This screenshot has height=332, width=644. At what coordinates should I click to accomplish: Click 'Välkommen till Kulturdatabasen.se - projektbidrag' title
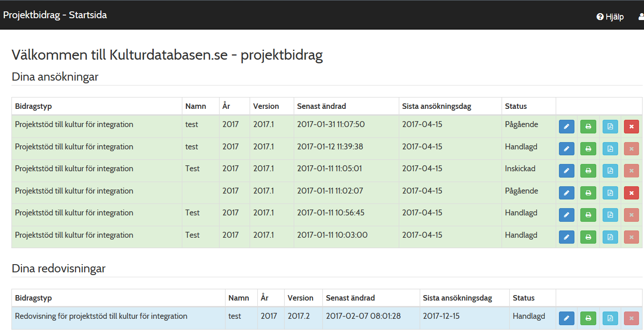coord(167,55)
